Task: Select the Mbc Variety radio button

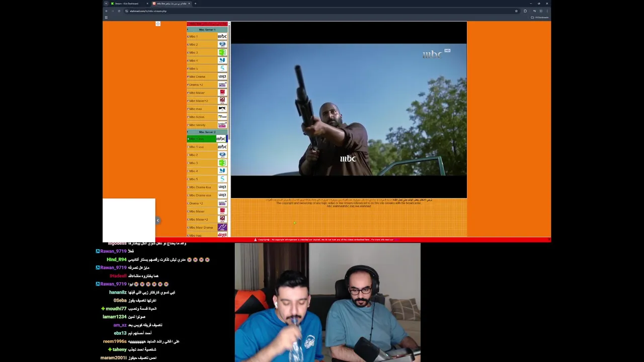Action: pyautogui.click(x=188, y=125)
